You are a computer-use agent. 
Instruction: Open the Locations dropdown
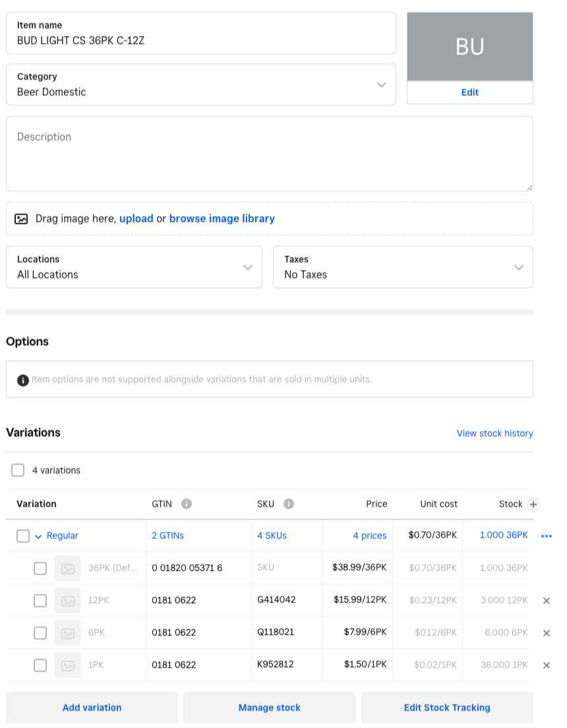(x=134, y=267)
